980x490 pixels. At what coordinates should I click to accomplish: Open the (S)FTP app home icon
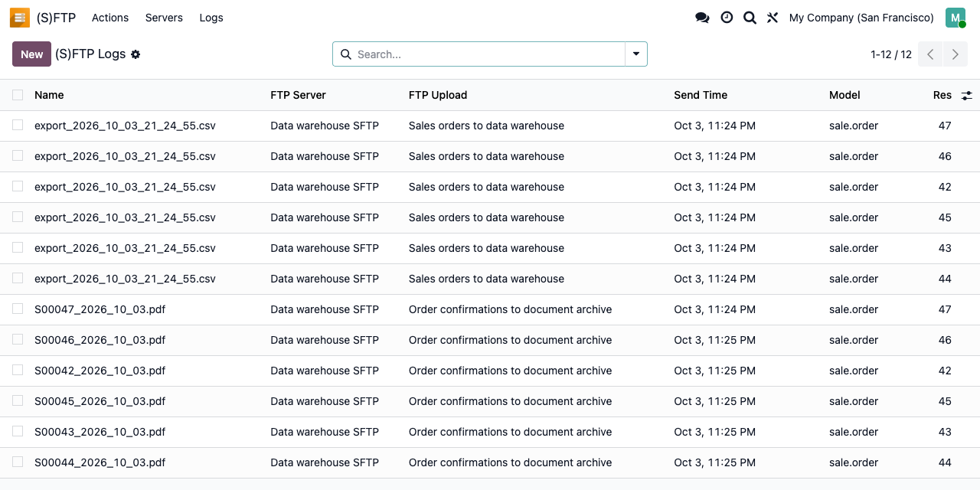[x=20, y=18]
